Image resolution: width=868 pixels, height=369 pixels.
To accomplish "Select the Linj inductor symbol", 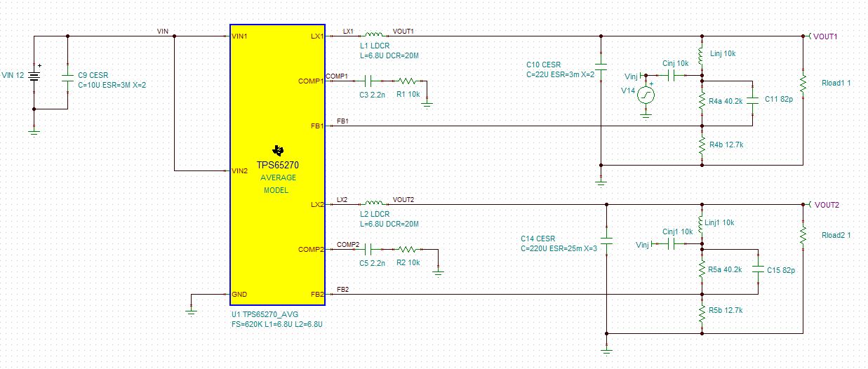I will [x=702, y=55].
